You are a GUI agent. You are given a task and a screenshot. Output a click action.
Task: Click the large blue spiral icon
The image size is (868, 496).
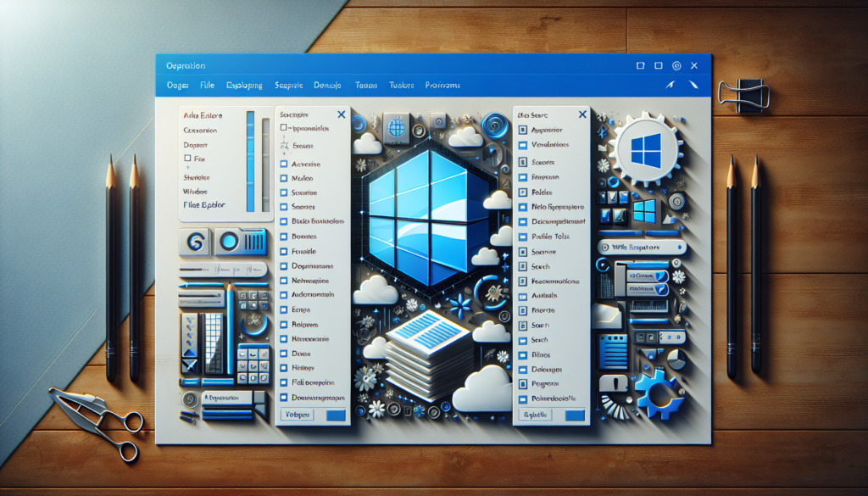click(x=494, y=125)
